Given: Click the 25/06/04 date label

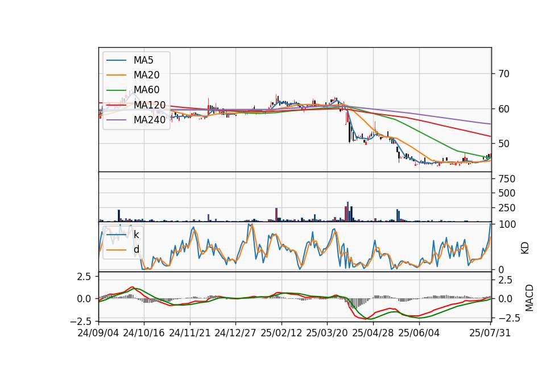Looking at the screenshot, I should [419, 333].
